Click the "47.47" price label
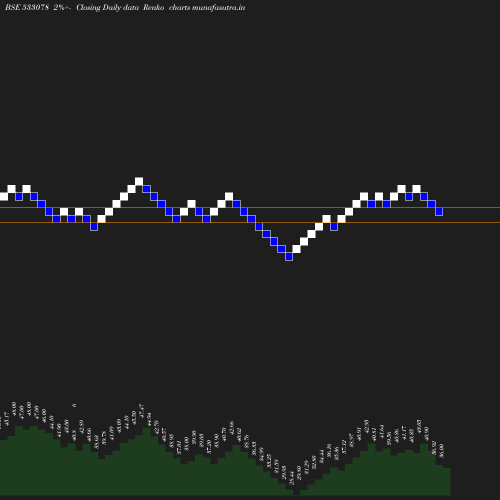 (x=141, y=411)
